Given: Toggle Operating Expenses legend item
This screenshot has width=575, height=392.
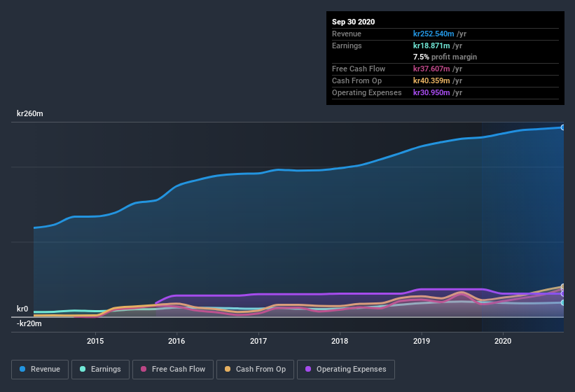Looking at the screenshot, I should click(x=346, y=369).
